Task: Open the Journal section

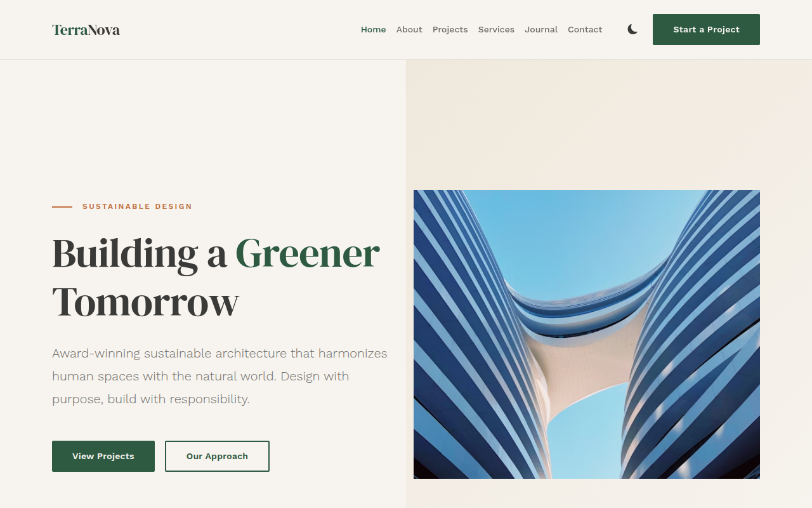Action: tap(541, 30)
